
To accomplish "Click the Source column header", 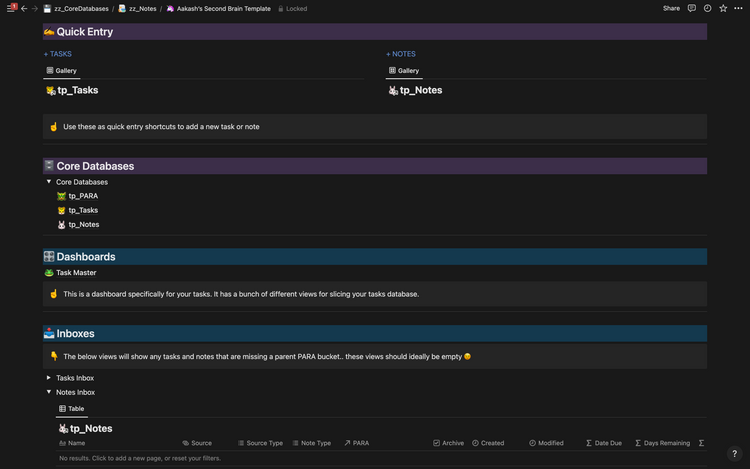I will click(x=197, y=443).
